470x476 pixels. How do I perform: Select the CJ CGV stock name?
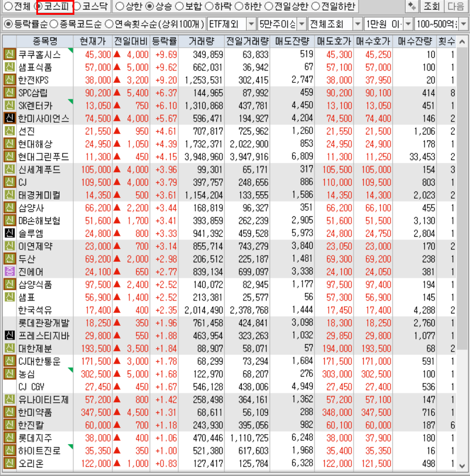(31, 387)
